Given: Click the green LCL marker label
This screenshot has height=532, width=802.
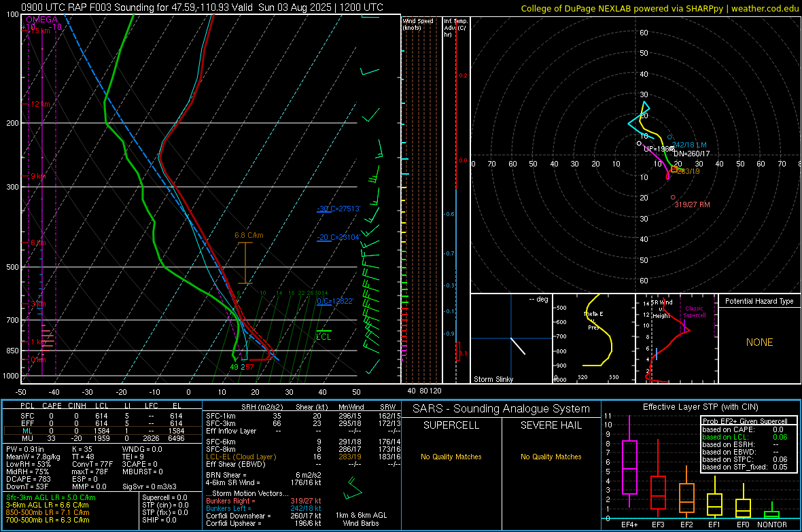Looking at the screenshot, I should coord(324,336).
